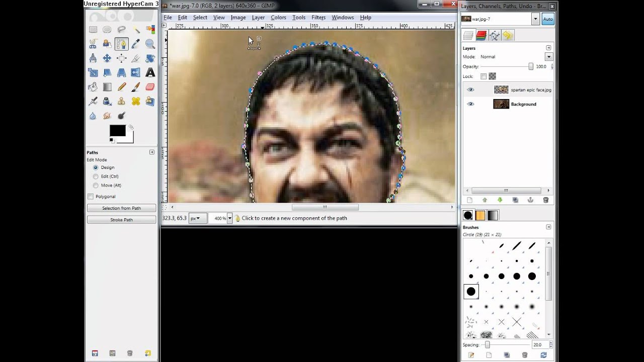The height and width of the screenshot is (362, 644).
Task: Open the Paths tool options menu arrow
Action: click(151, 152)
